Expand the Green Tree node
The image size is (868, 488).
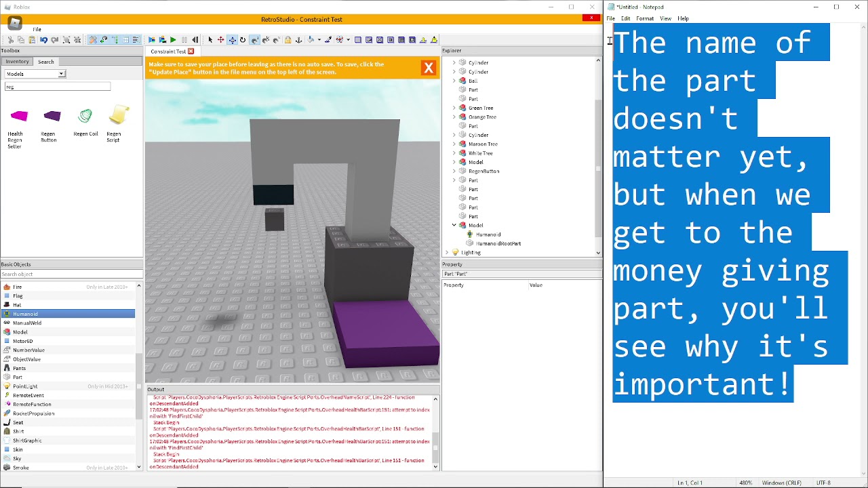point(454,108)
